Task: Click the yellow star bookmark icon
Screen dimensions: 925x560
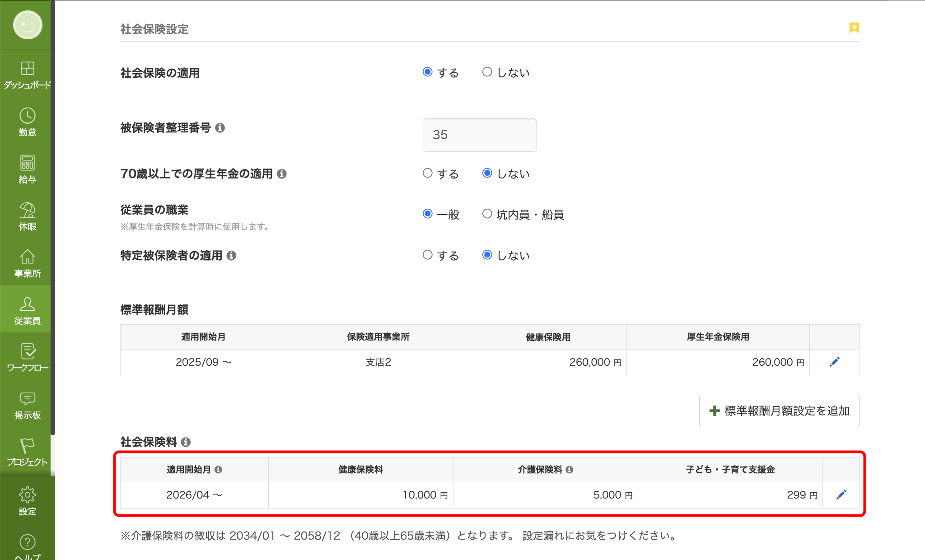Action: click(x=854, y=28)
